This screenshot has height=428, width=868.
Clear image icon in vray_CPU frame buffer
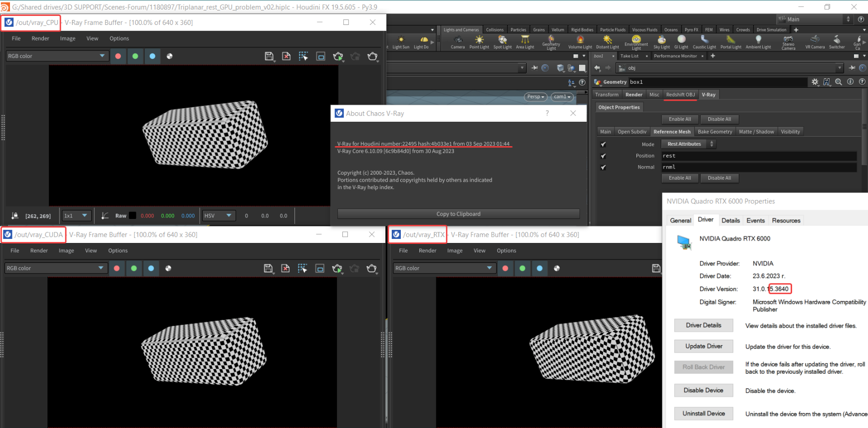coord(286,56)
